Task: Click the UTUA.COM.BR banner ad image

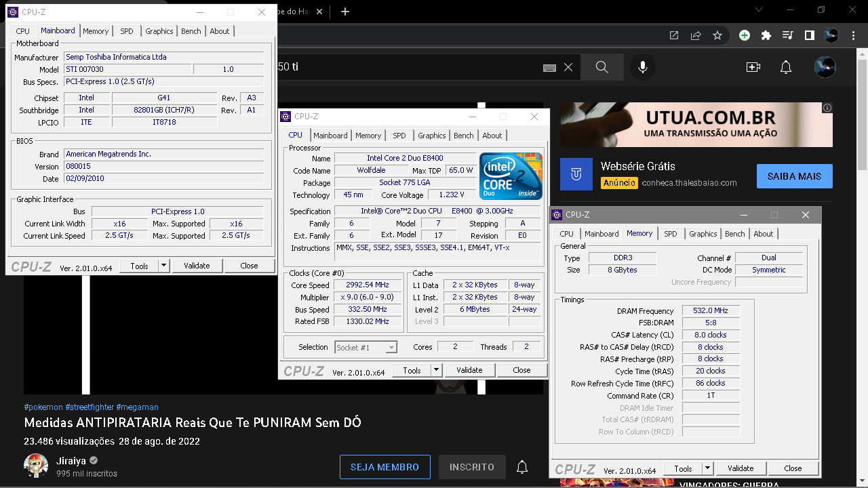Action: click(x=696, y=125)
